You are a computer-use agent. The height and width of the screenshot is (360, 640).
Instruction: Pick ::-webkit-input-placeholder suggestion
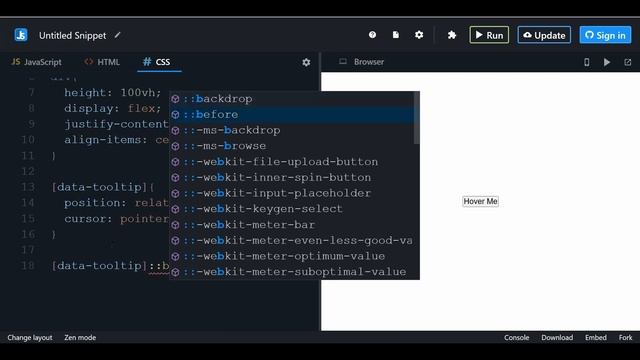pos(292,193)
